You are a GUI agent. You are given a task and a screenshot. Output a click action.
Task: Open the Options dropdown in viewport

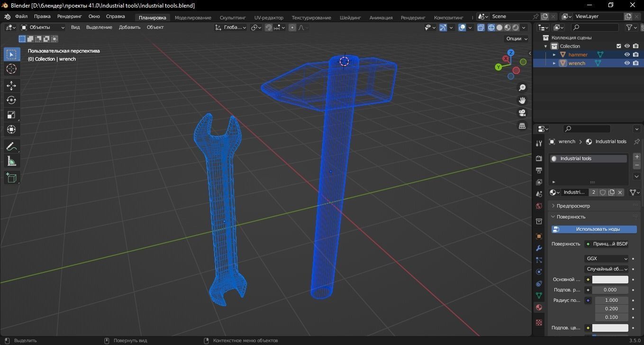pyautogui.click(x=516, y=39)
